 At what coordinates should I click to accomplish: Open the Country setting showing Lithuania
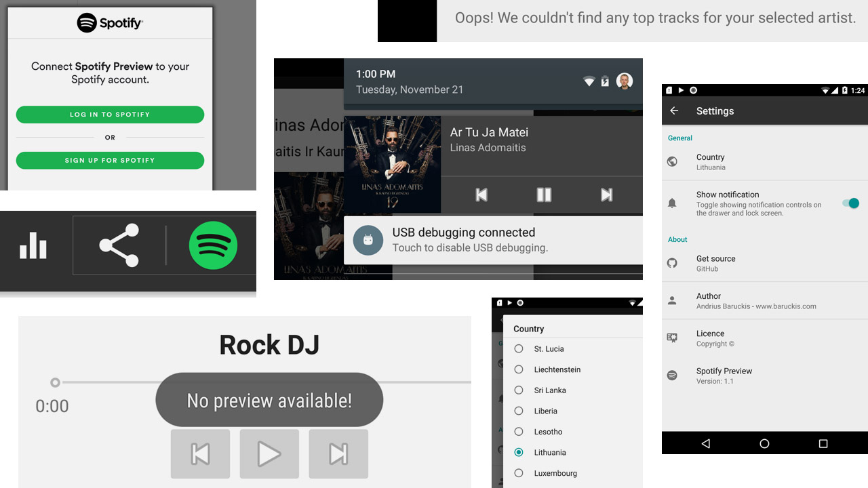pyautogui.click(x=765, y=161)
